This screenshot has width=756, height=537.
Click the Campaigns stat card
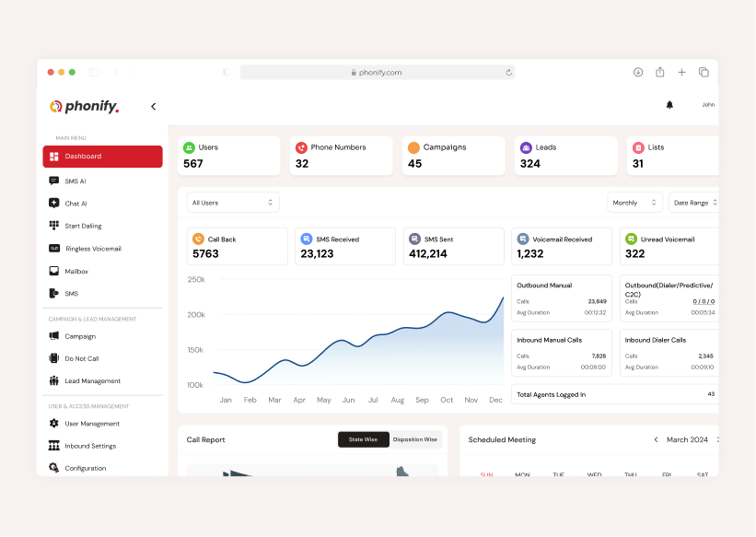coord(453,156)
